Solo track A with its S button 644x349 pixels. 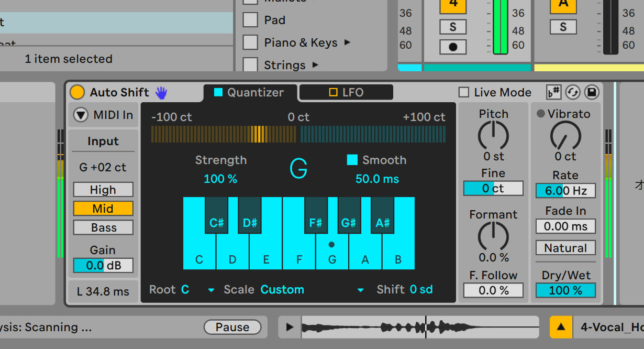pyautogui.click(x=563, y=27)
